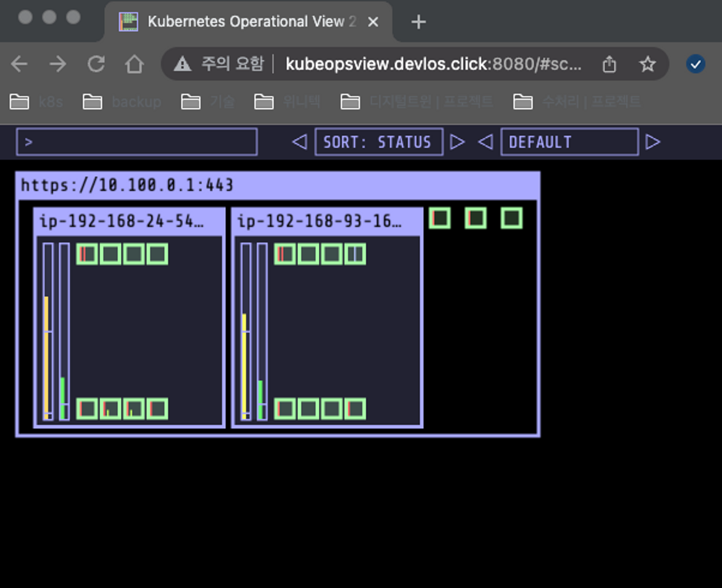The image size is (722, 588).
Task: Click the blue checkmark extension icon
Action: (695, 64)
